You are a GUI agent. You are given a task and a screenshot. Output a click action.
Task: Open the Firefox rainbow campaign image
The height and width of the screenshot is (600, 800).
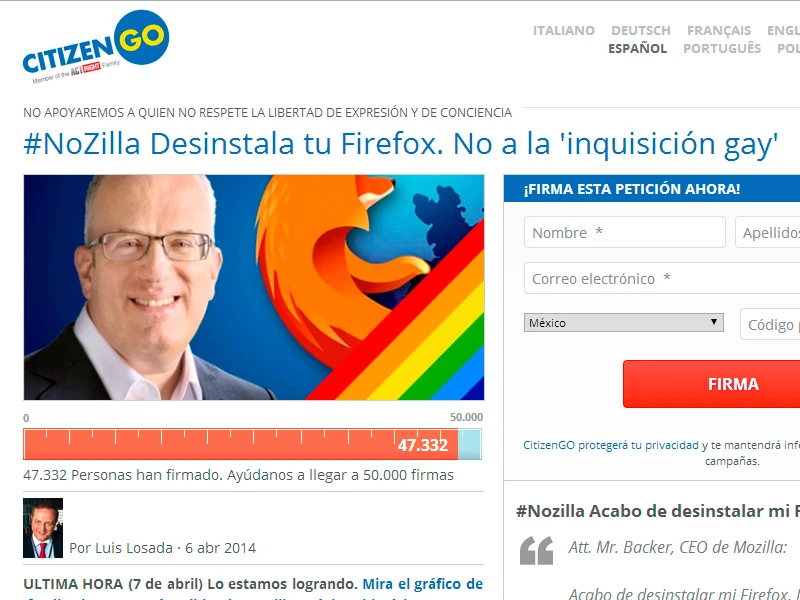(254, 287)
